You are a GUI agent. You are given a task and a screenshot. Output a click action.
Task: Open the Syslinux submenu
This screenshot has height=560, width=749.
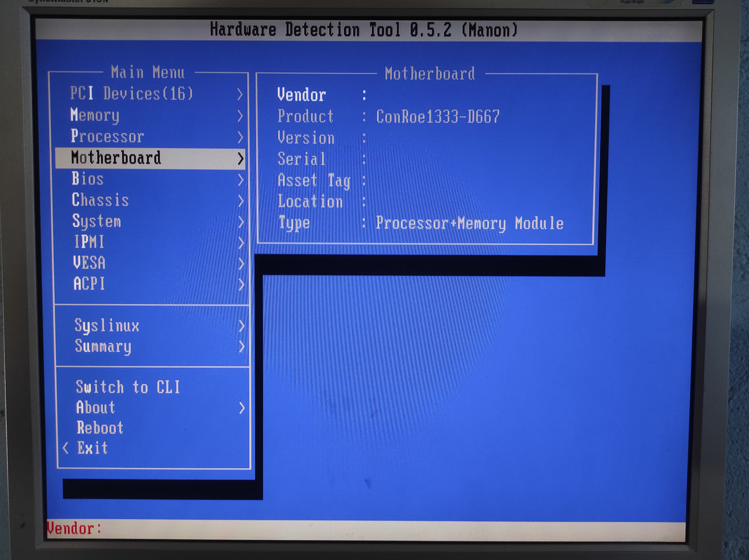click(107, 326)
